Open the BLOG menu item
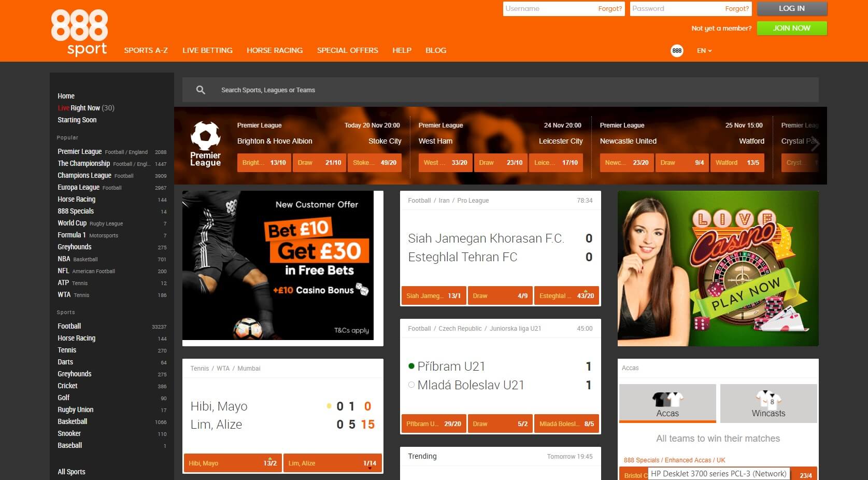Viewport: 868px width, 480px height. tap(436, 50)
